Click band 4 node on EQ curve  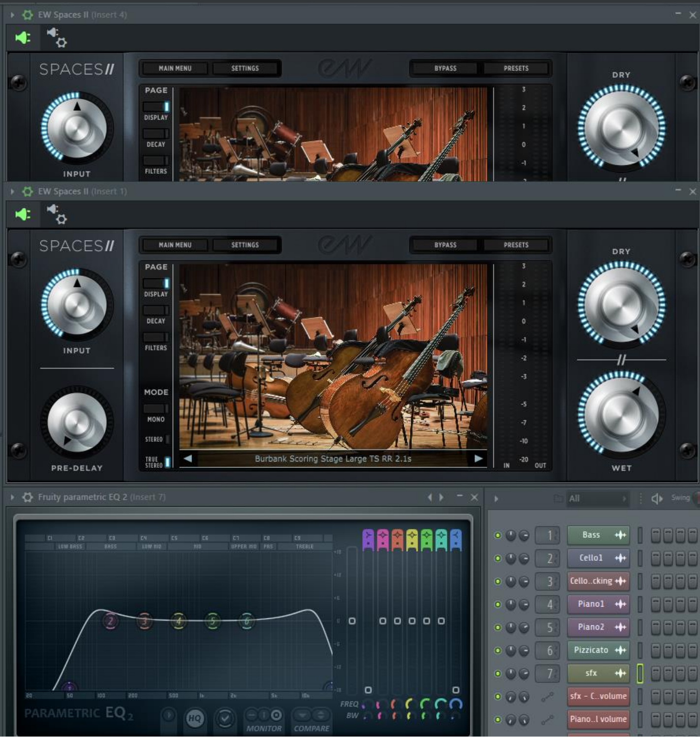179,621
